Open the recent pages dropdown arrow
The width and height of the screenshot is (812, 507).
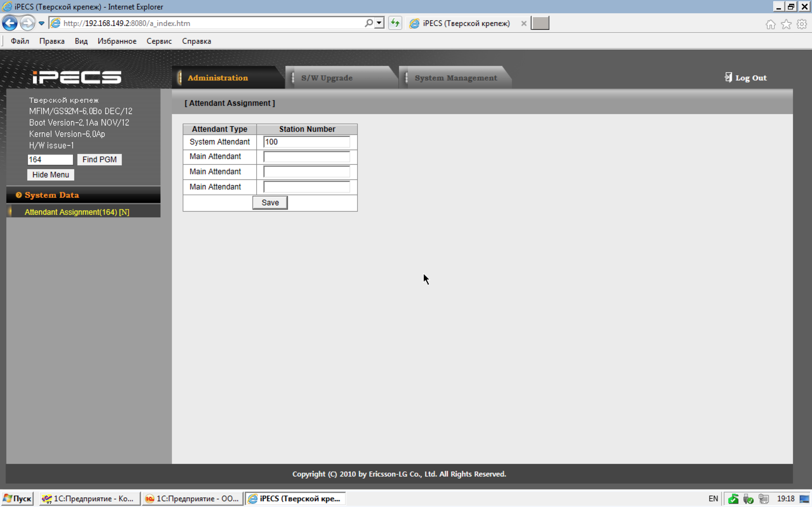pos(42,23)
